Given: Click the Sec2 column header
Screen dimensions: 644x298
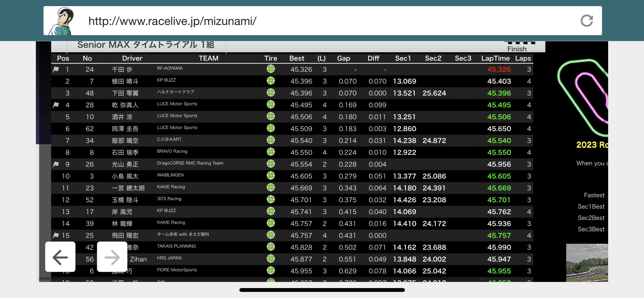Looking at the screenshot, I should point(433,58).
